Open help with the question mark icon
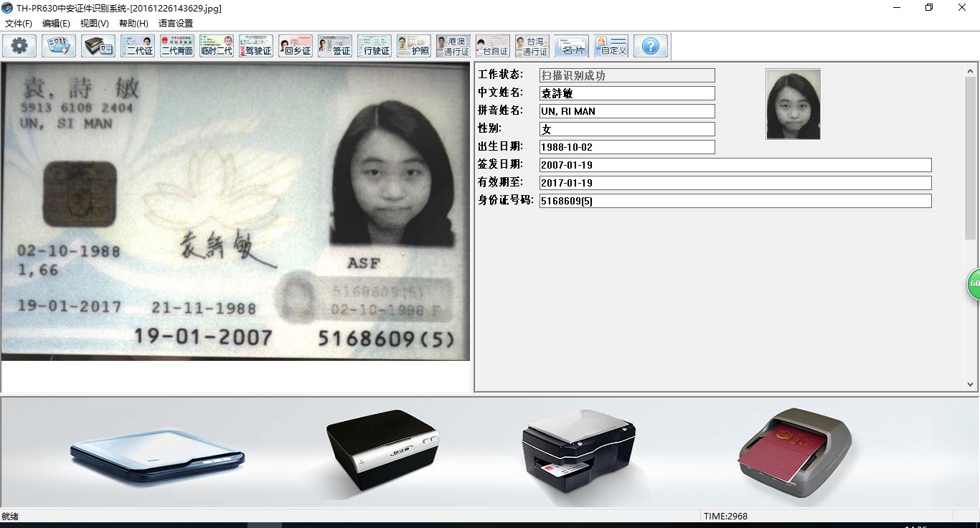This screenshot has height=528, width=980. 651,46
